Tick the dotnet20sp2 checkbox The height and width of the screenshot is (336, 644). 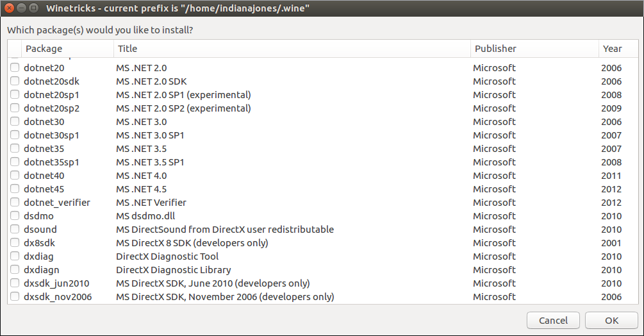click(x=15, y=108)
